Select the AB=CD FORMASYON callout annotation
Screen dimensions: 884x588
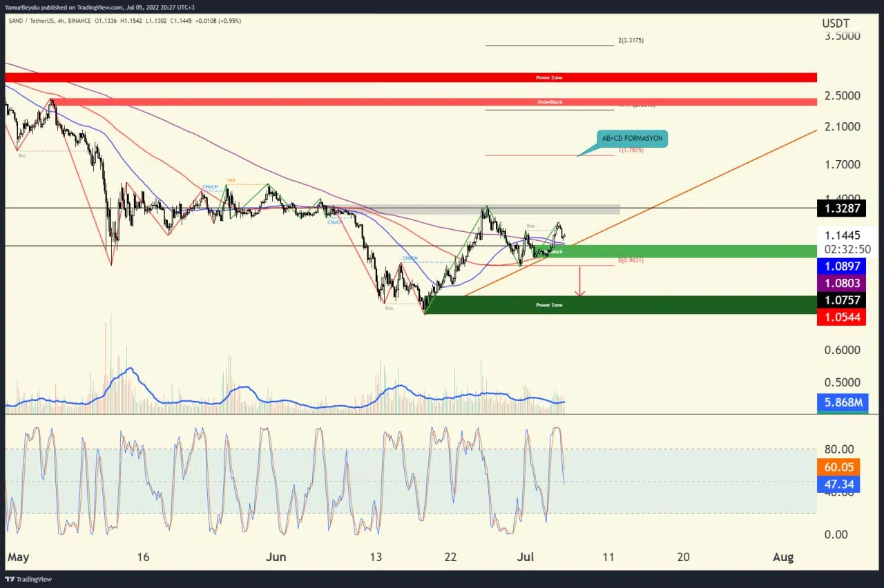pyautogui.click(x=631, y=139)
